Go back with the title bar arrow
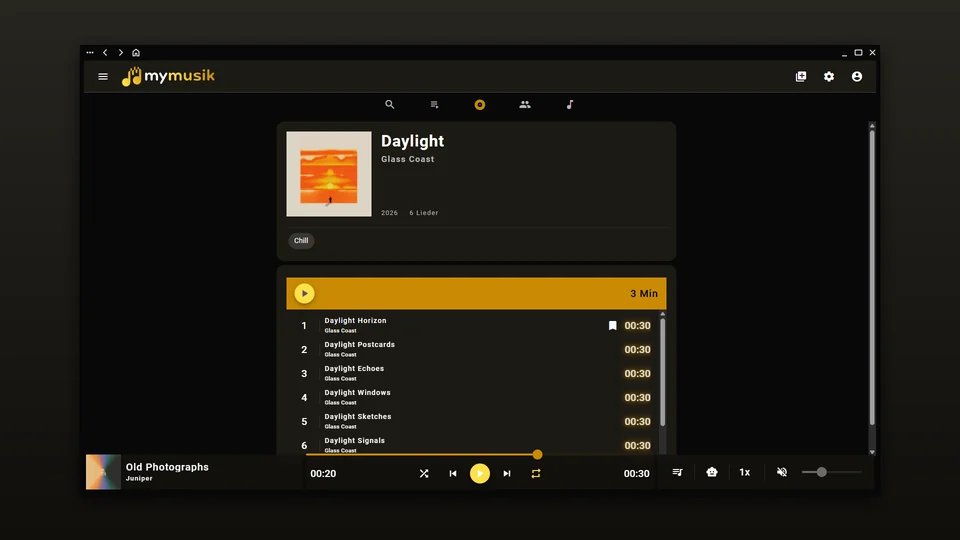Screen dimensions: 960x540 pyautogui.click(x=105, y=53)
